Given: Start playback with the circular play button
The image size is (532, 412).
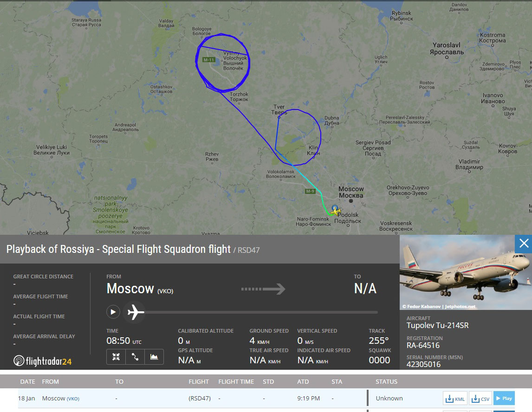Looking at the screenshot, I should pyautogui.click(x=113, y=312).
